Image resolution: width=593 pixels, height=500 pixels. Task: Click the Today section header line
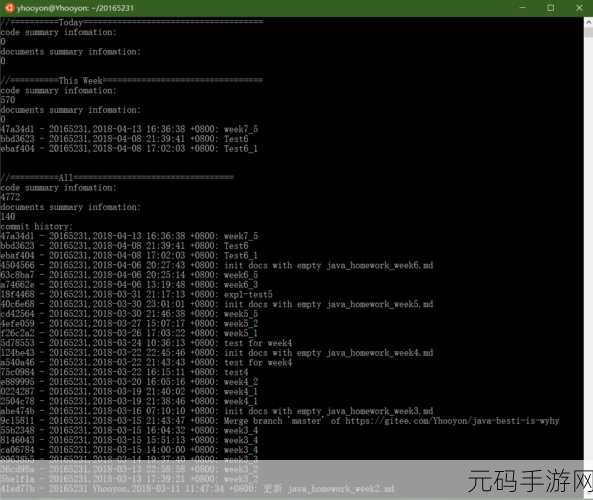tap(131, 22)
